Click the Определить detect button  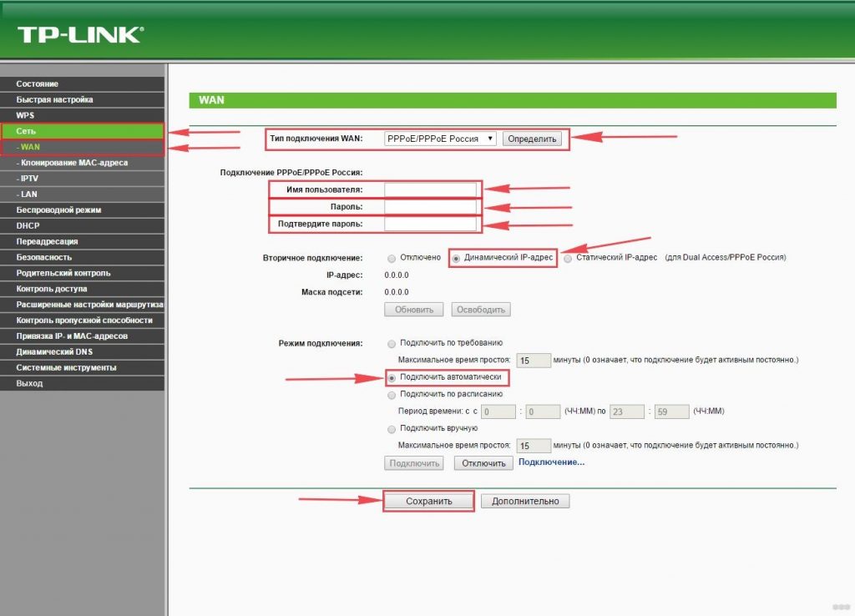click(532, 139)
